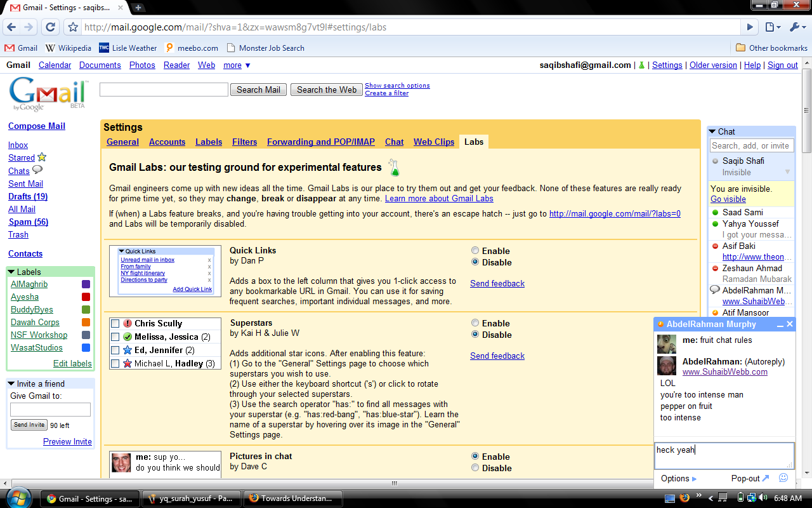Pop out the chat window
812x508 pixels.
750,478
